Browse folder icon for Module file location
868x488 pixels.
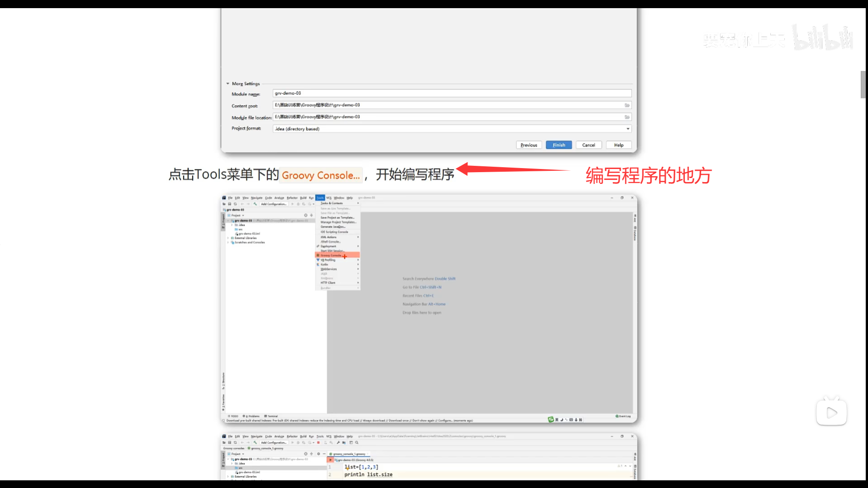tap(627, 117)
